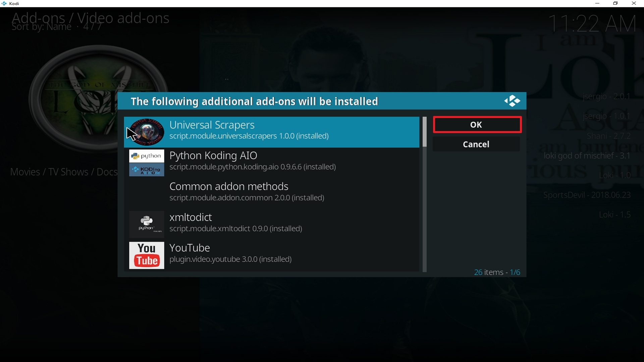This screenshot has width=644, height=362.
Task: Click the YouTube add-on logo
Action: [147, 255]
